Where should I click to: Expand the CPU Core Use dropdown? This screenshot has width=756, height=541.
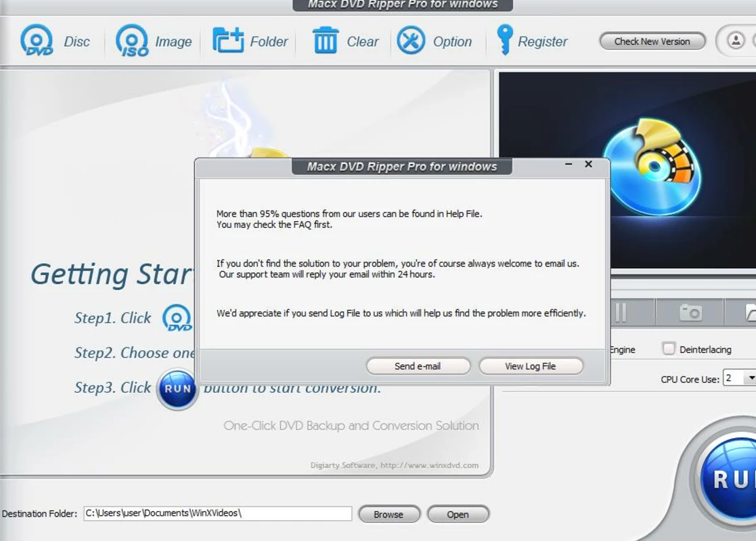pos(750,378)
